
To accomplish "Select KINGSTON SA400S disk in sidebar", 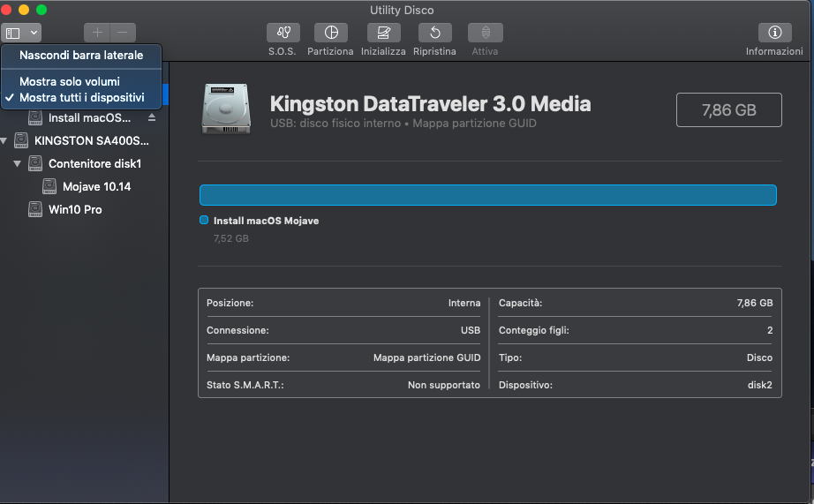I will pyautogui.click(x=91, y=140).
